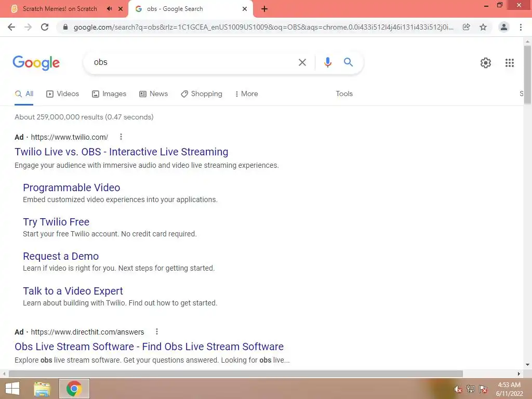Submit search with magnifying glass icon

coord(348,62)
